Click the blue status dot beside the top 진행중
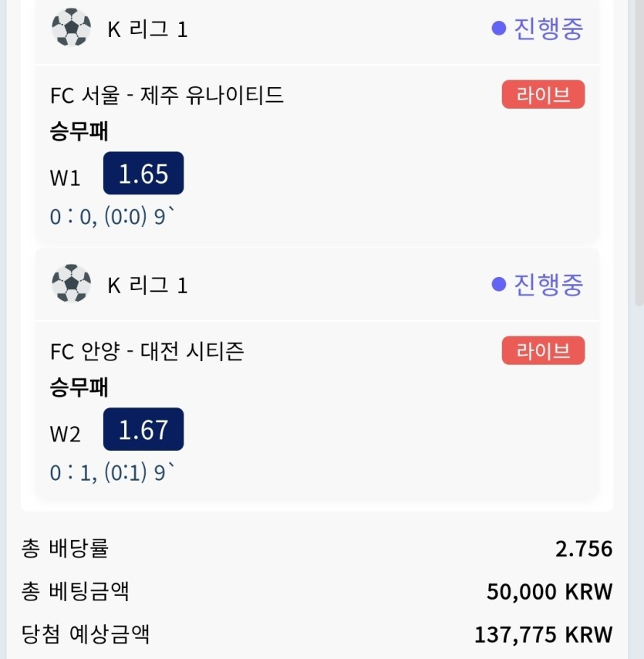The height and width of the screenshot is (659, 644). click(x=499, y=29)
